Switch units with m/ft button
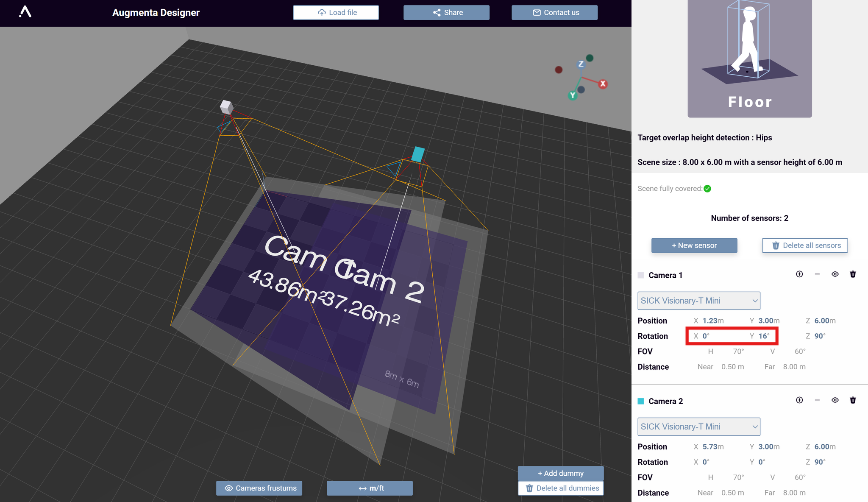This screenshot has width=868, height=502. pos(370,488)
